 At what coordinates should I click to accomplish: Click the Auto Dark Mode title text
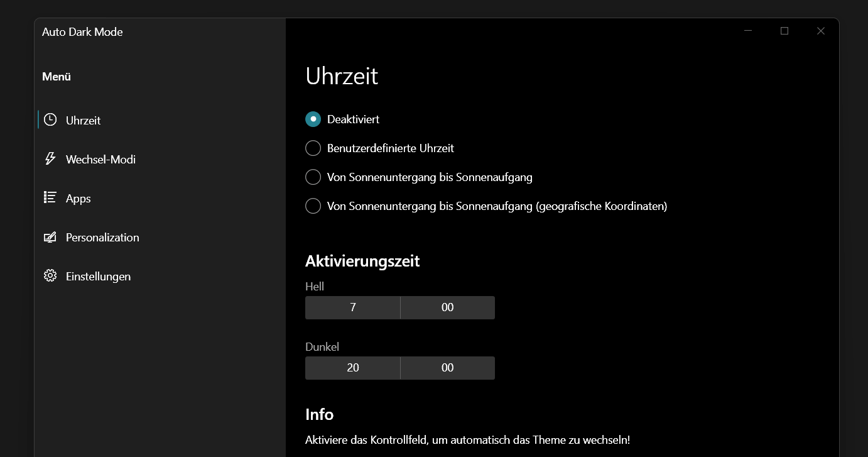[82, 32]
